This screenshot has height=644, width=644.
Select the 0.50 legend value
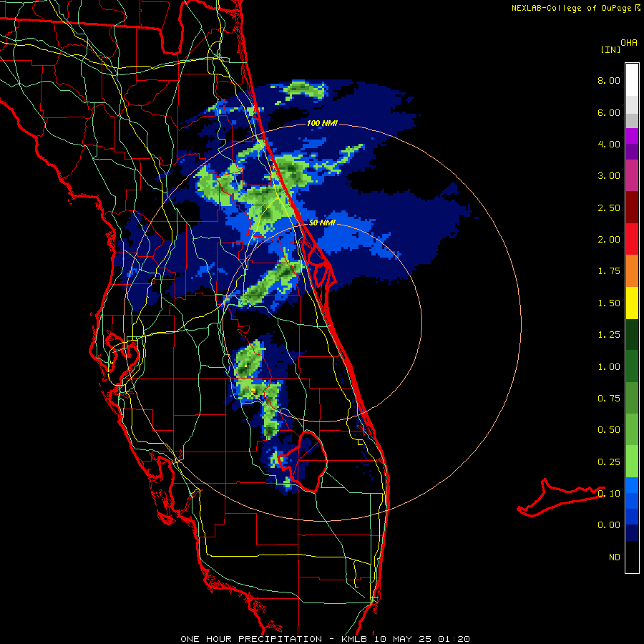point(609,430)
